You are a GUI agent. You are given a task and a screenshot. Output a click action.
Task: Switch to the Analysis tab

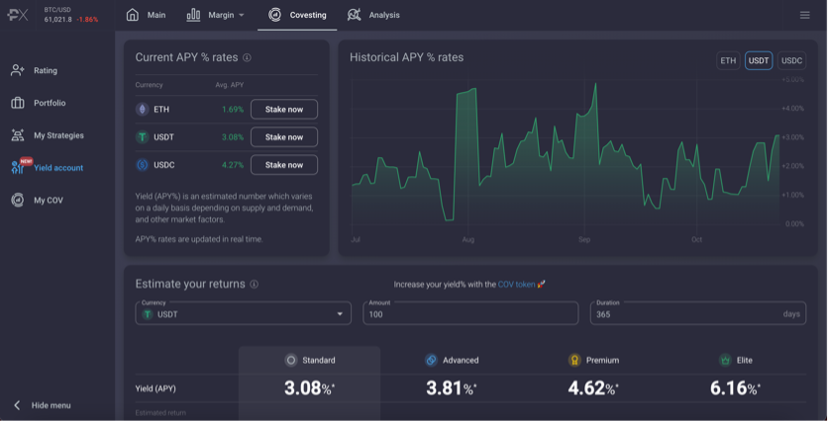pos(375,15)
